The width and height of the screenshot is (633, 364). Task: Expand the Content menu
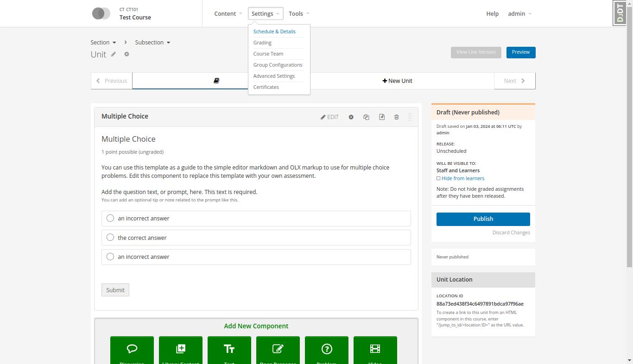228,13
